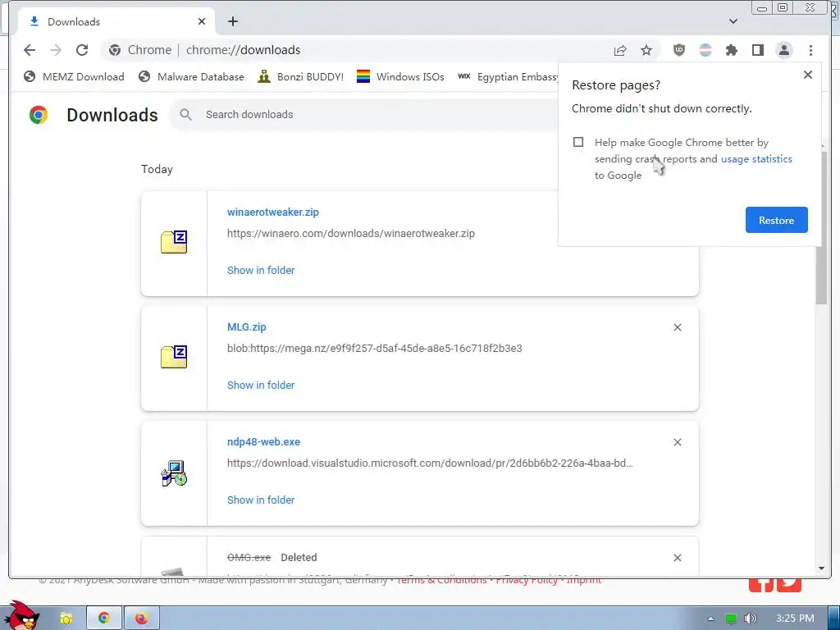Open the file explorer taskbar icon
The image size is (840, 630).
tap(66, 619)
